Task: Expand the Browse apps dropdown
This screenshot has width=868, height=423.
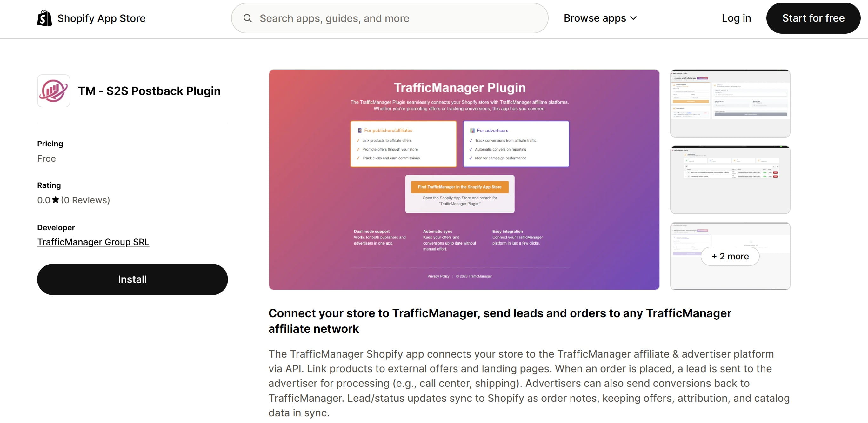Action: point(600,18)
